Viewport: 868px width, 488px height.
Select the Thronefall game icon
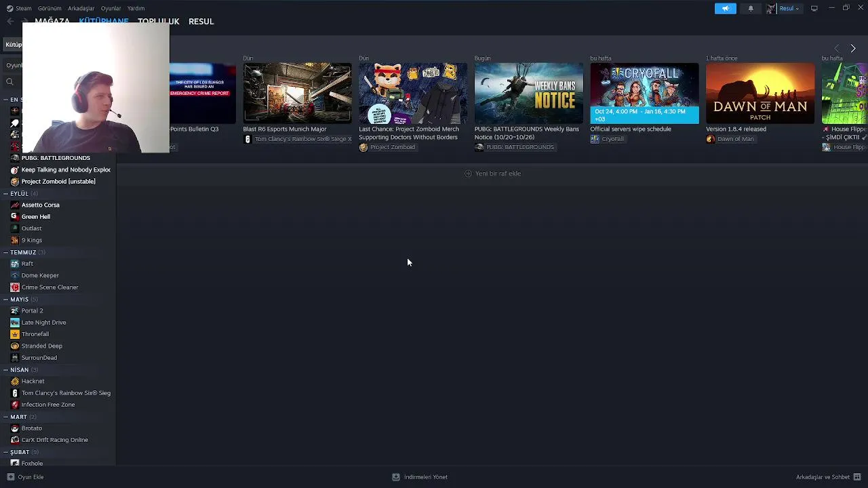click(15, 334)
